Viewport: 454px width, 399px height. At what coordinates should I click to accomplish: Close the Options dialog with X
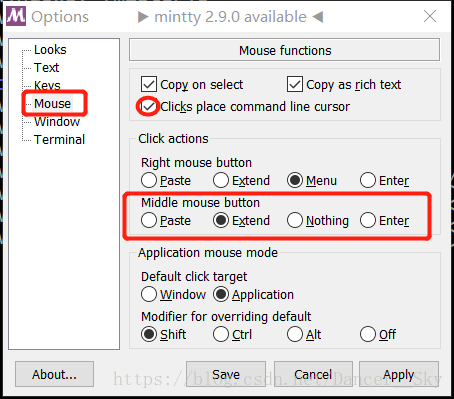point(430,16)
